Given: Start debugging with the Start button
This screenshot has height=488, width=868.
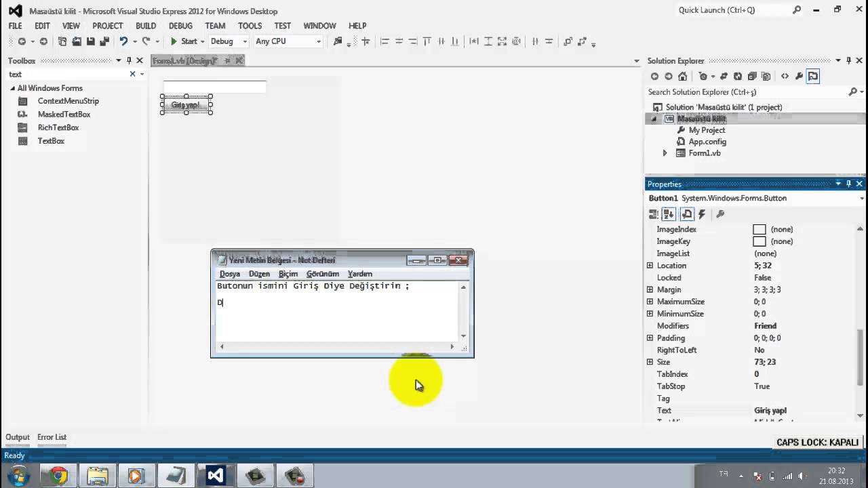Looking at the screenshot, I should coord(183,41).
